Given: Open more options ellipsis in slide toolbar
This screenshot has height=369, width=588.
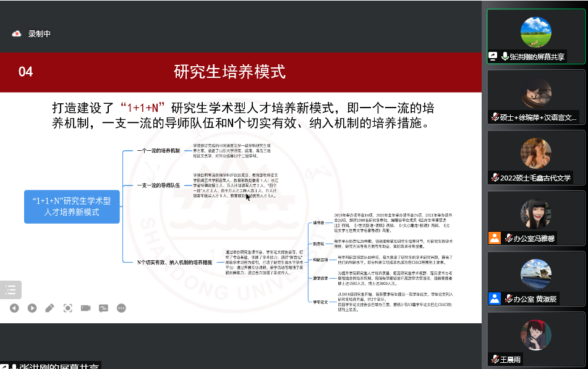Looking at the screenshot, I should pyautogui.click(x=121, y=308).
